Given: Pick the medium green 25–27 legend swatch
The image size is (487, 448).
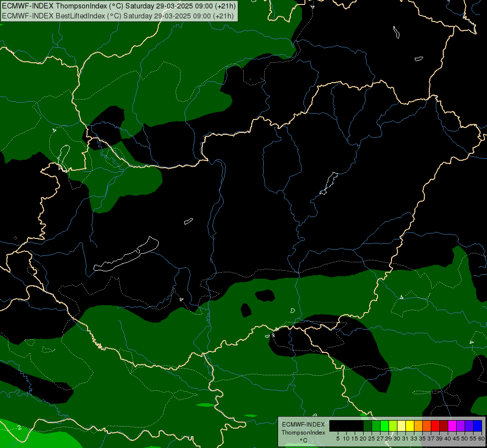Looking at the screenshot, I should [376, 426].
